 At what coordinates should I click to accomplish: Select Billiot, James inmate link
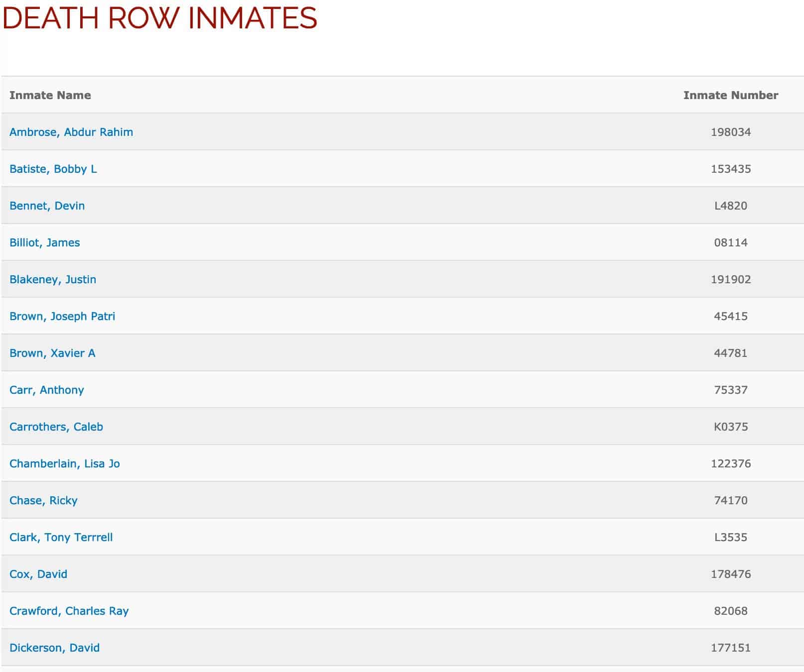(x=45, y=242)
